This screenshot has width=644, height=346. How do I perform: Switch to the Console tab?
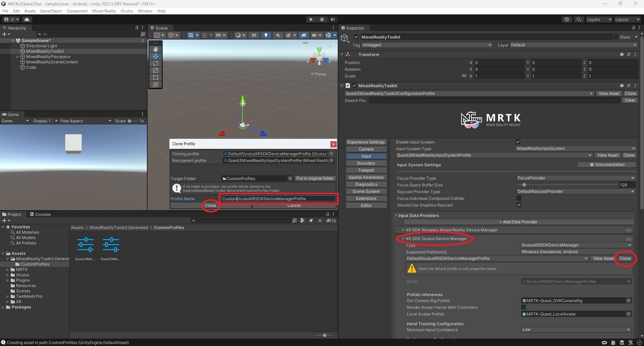(40, 214)
